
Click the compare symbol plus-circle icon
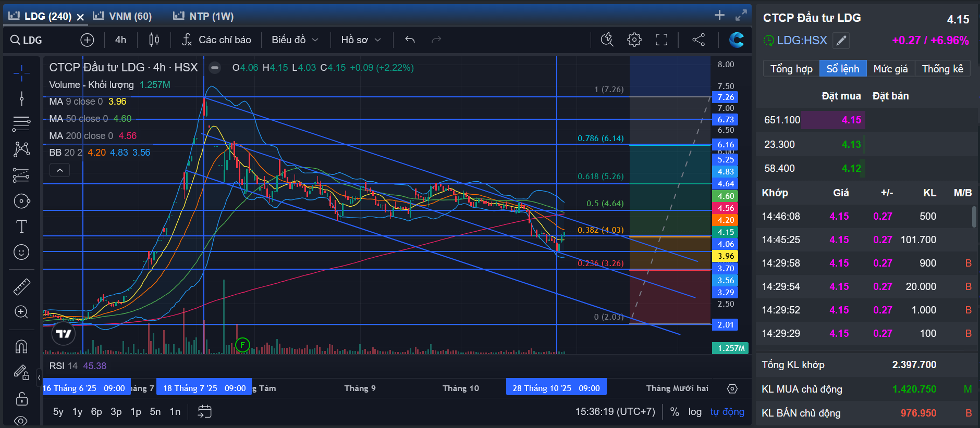[x=87, y=40]
